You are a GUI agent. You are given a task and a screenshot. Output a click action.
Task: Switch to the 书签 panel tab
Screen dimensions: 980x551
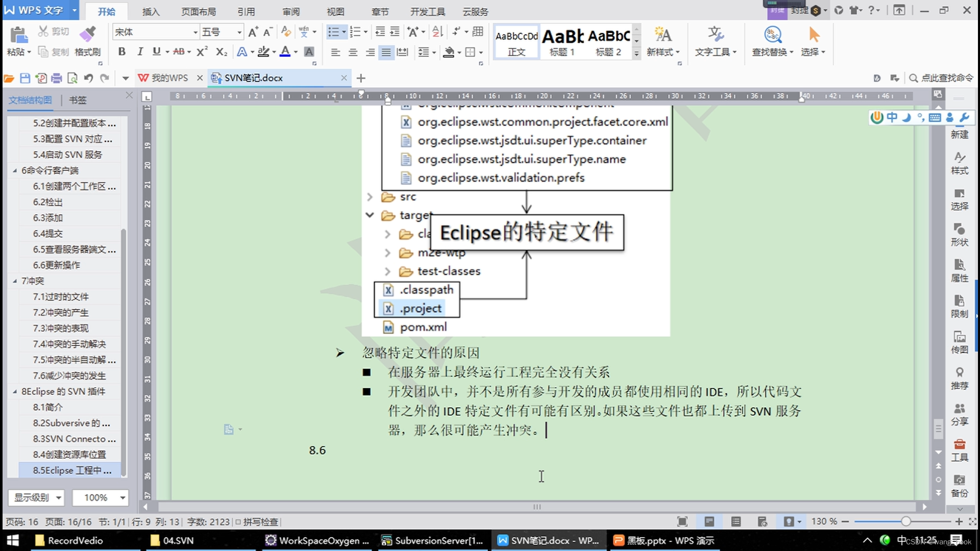[78, 100]
